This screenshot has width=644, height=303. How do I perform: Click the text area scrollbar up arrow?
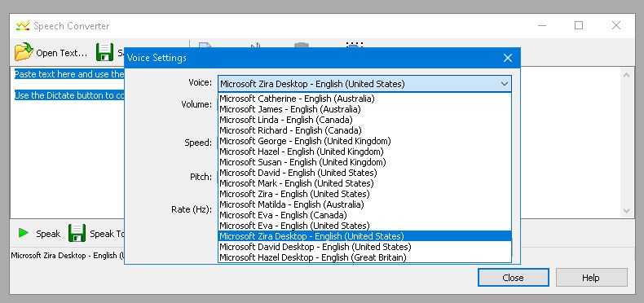[x=626, y=75]
